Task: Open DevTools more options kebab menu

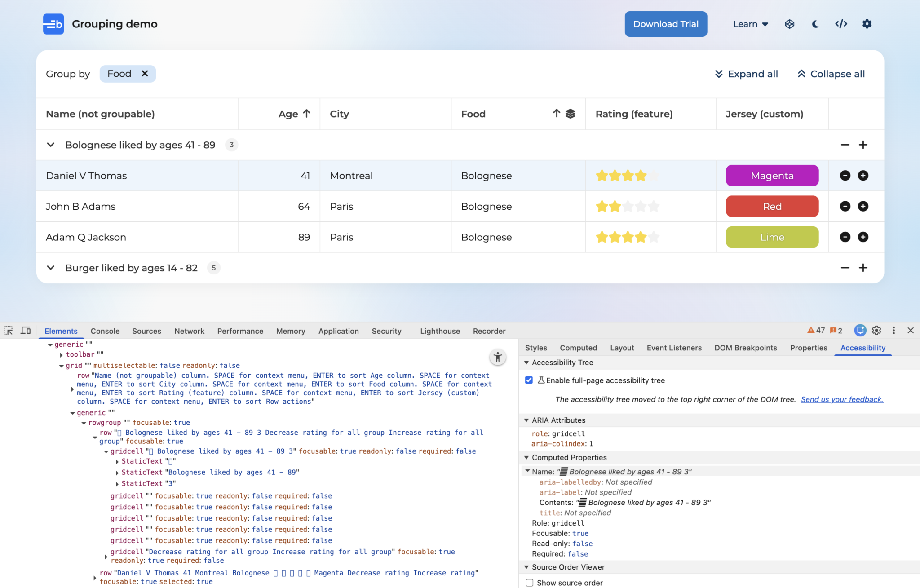Action: pos(893,331)
